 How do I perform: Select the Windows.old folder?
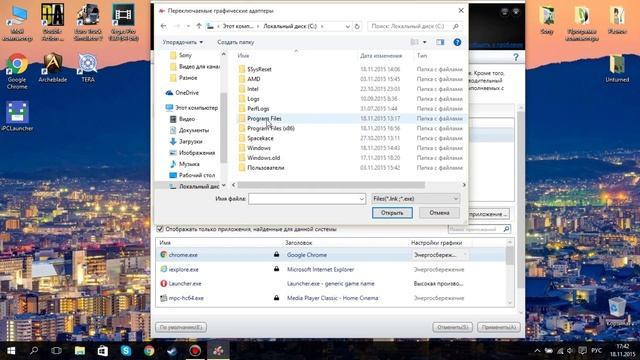click(263, 158)
